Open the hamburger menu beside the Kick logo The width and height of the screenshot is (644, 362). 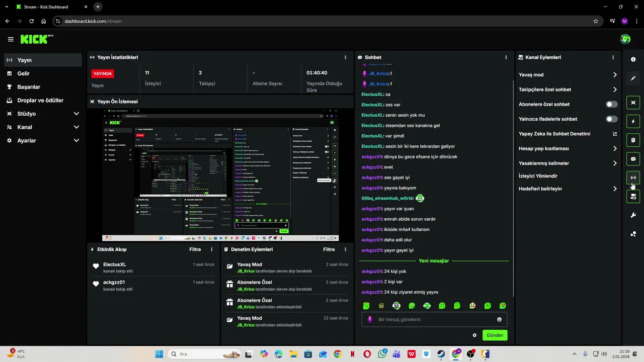tap(11, 39)
